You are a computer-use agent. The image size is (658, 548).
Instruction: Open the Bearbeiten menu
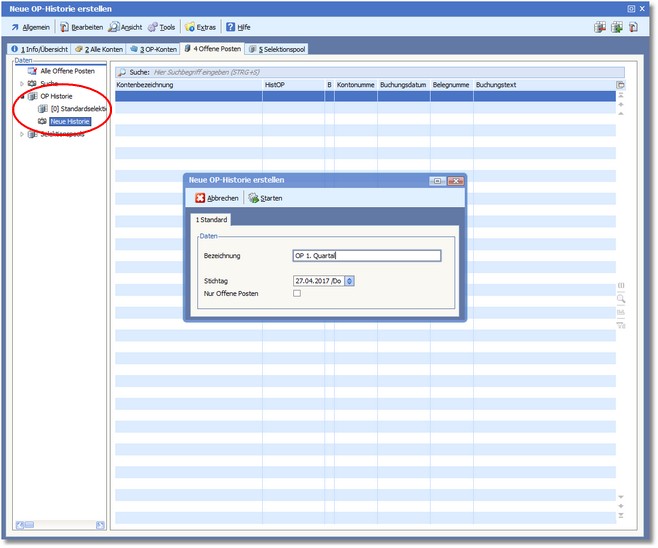click(x=81, y=27)
